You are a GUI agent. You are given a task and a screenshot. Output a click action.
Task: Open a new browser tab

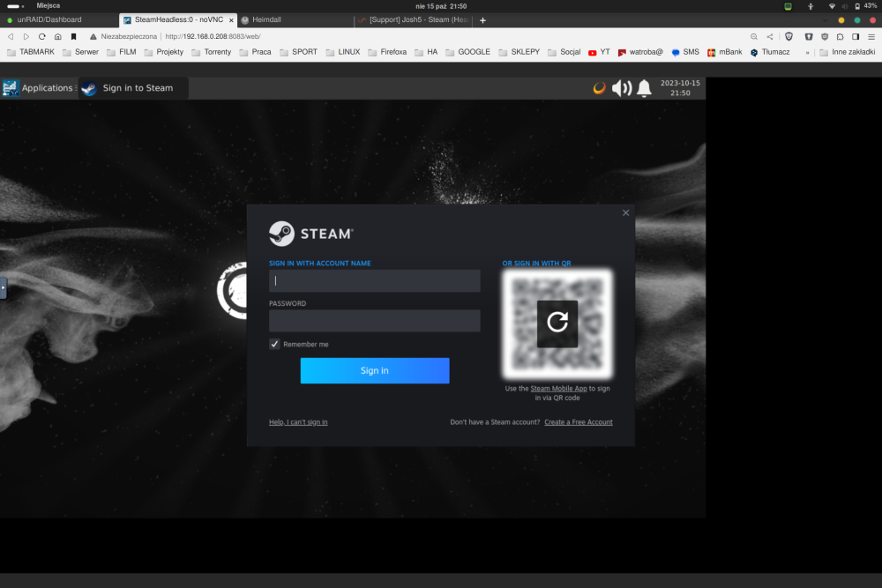(482, 20)
